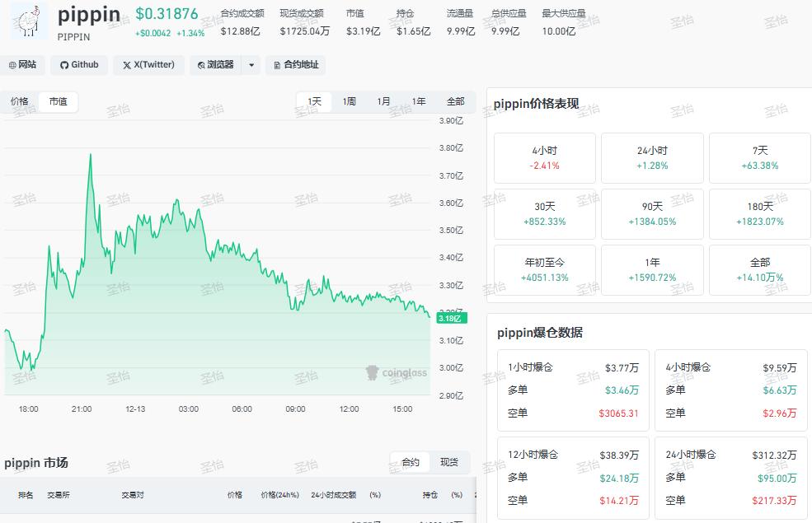
Task: Click the pippin token logo
Action: [x=29, y=21]
